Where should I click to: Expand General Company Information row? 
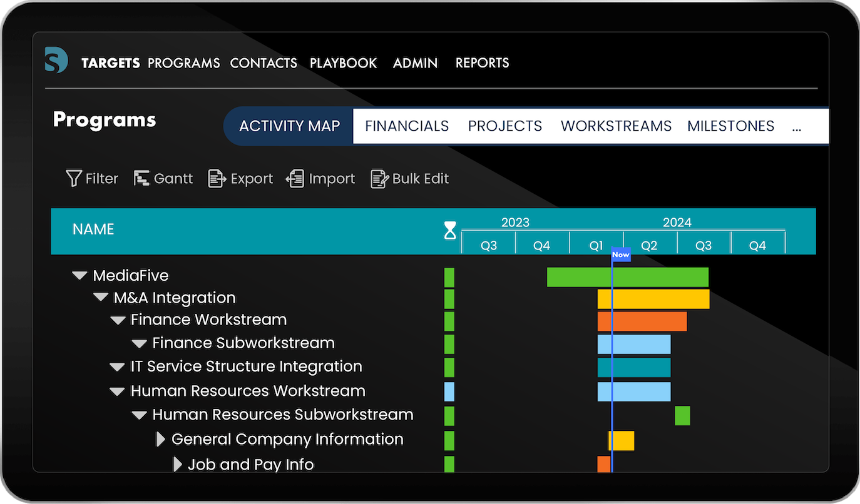(161, 440)
